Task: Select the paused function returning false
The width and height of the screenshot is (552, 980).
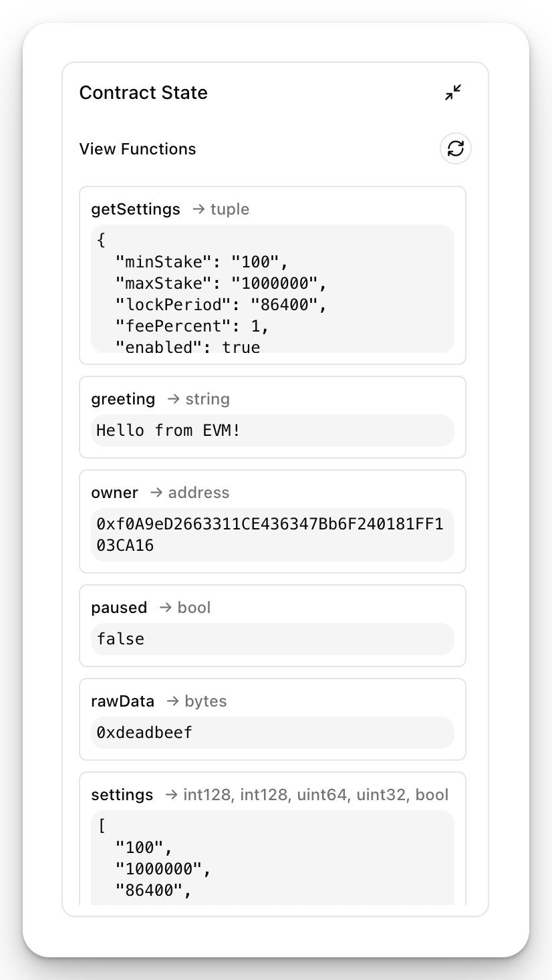Action: coord(120,607)
